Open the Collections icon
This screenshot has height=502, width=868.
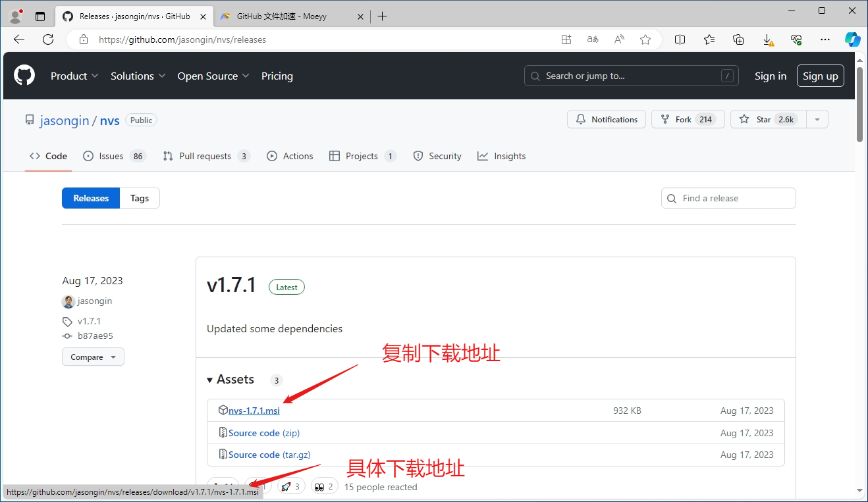coord(738,39)
